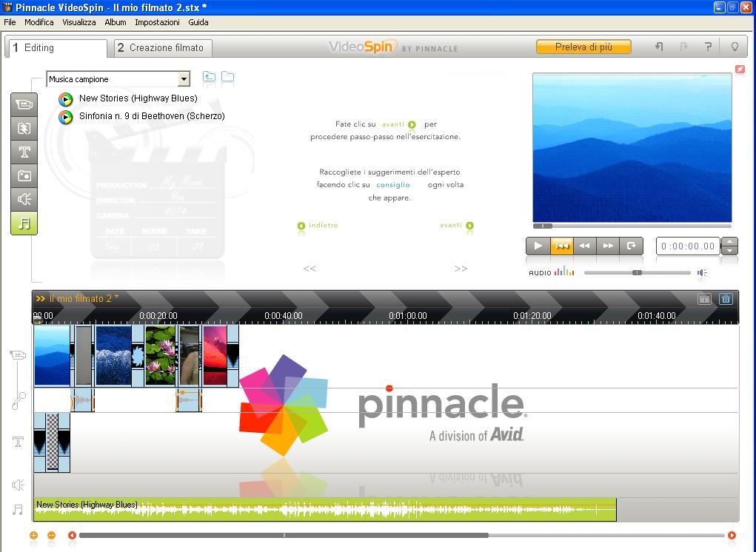Increase timecode with up stepper arrow
The image size is (756, 552).
(729, 242)
